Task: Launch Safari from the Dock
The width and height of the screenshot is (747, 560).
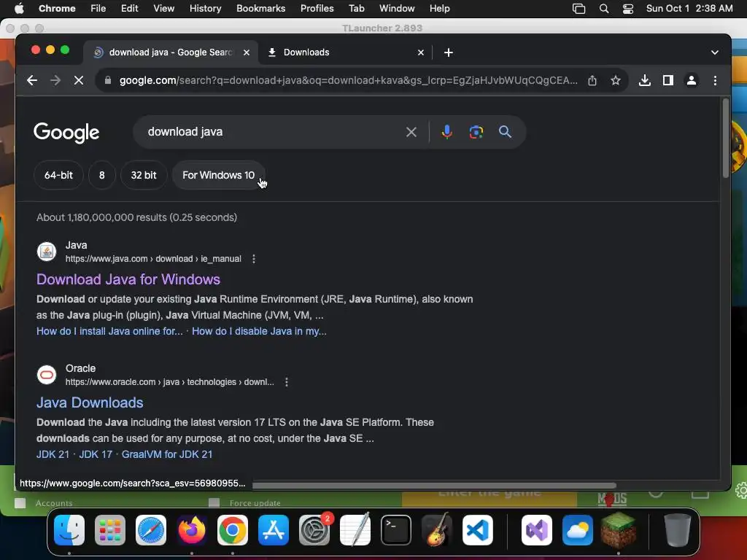Action: point(151,530)
